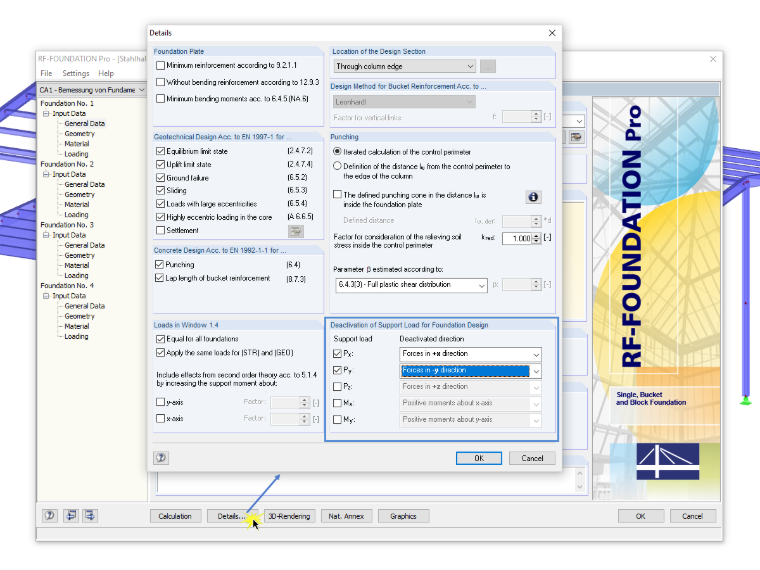Click the browse button beside design section dropdown
760x570 pixels.
pyautogui.click(x=488, y=66)
